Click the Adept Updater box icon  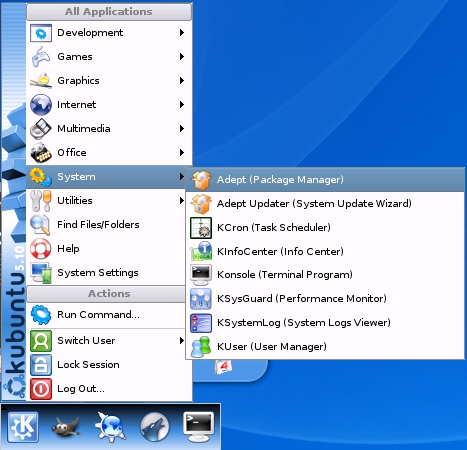pos(201,204)
